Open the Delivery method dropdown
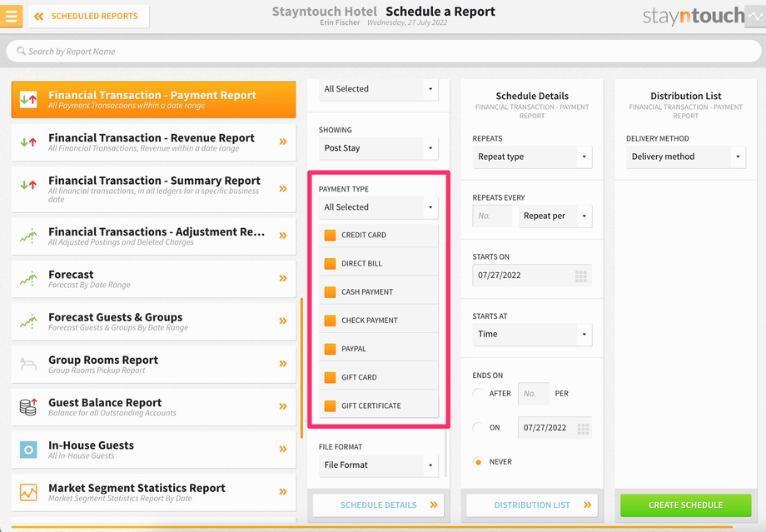The image size is (766, 532). (x=686, y=157)
